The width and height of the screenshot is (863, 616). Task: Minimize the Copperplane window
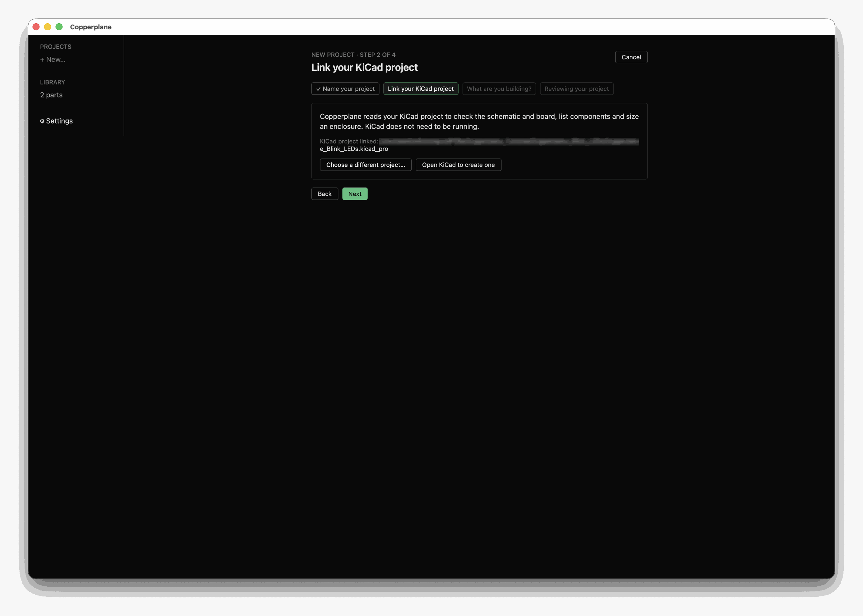tap(48, 27)
